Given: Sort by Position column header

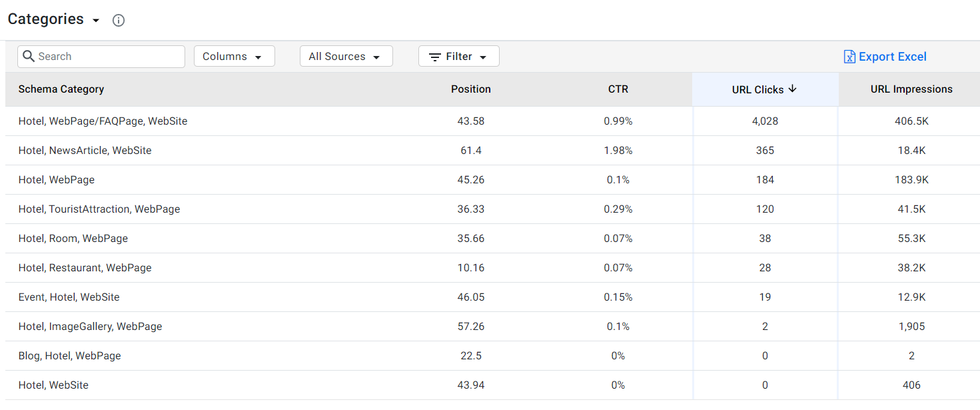Looking at the screenshot, I should 471,89.
